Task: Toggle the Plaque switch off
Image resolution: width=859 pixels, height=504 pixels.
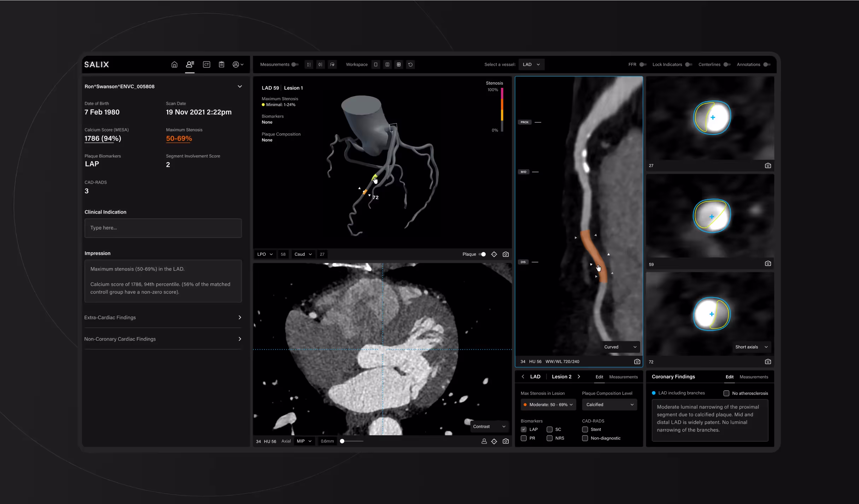Action: [482, 254]
